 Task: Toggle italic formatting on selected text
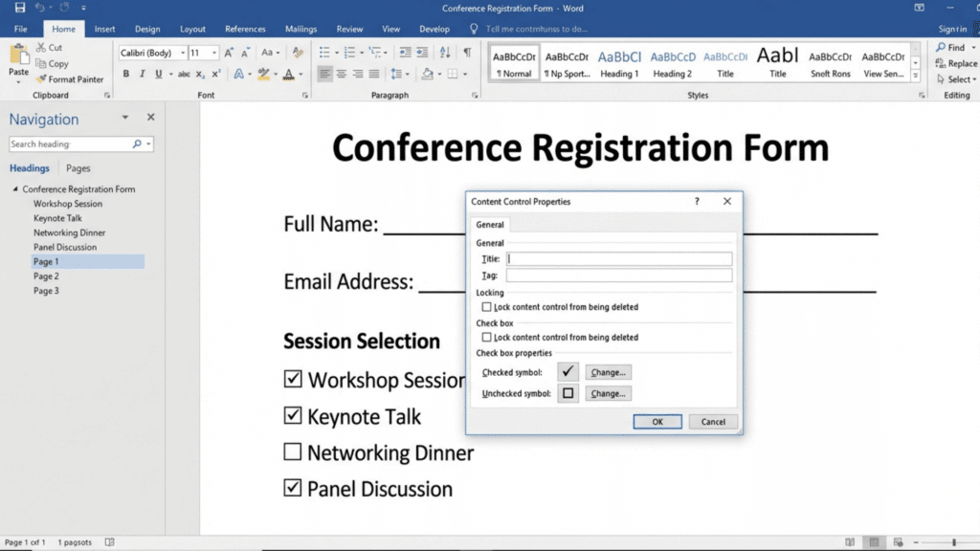point(144,74)
